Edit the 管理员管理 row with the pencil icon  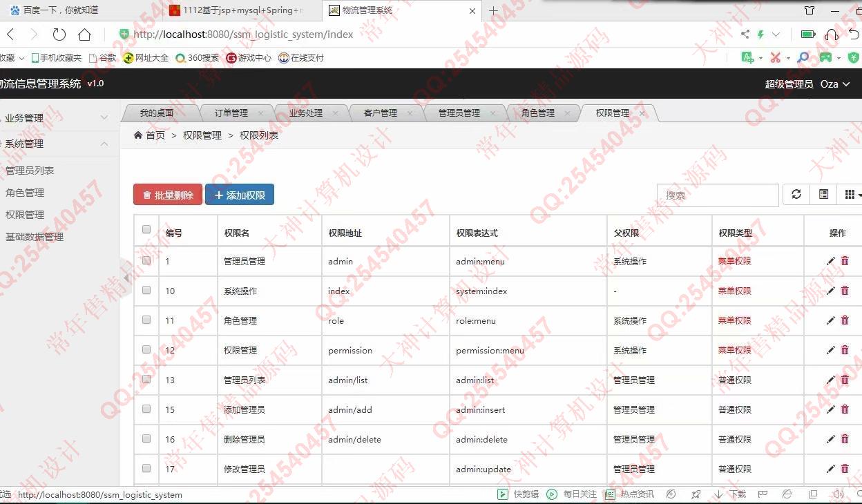click(831, 261)
